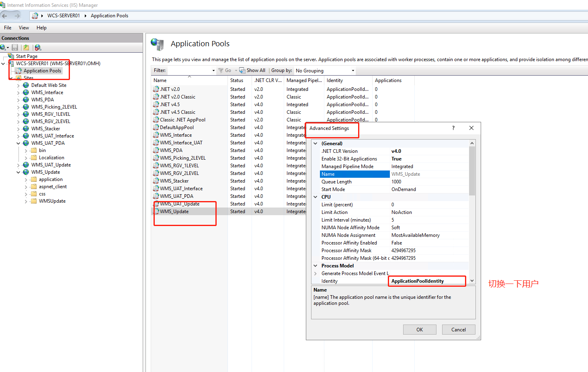This screenshot has height=372, width=588.
Task: Click Application Pools in the breadcrumb
Action: 109,16
